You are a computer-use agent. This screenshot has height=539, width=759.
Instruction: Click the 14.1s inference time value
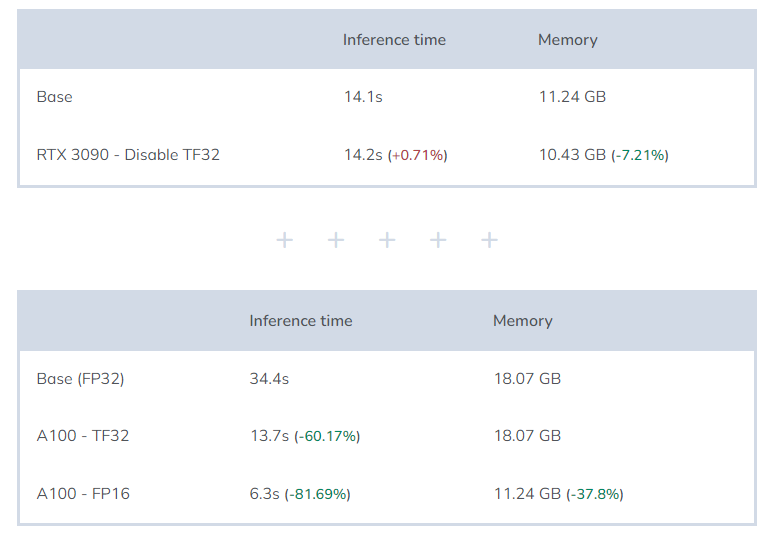click(363, 97)
